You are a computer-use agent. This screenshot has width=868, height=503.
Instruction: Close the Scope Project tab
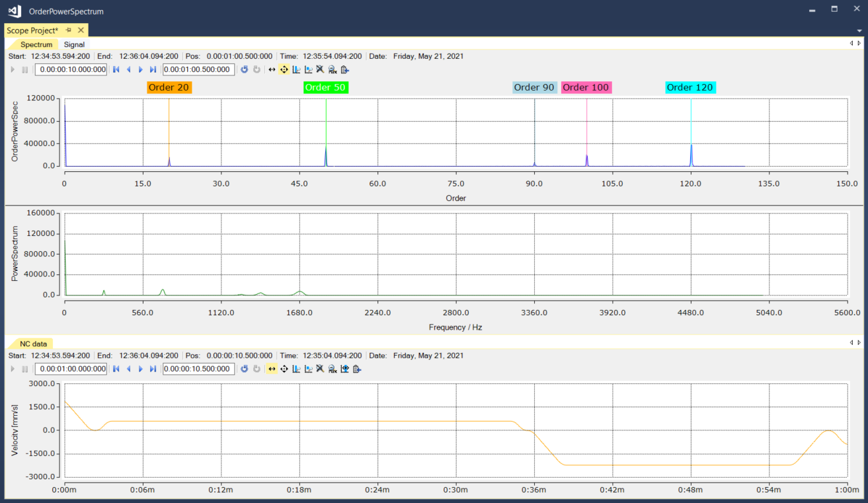(81, 30)
